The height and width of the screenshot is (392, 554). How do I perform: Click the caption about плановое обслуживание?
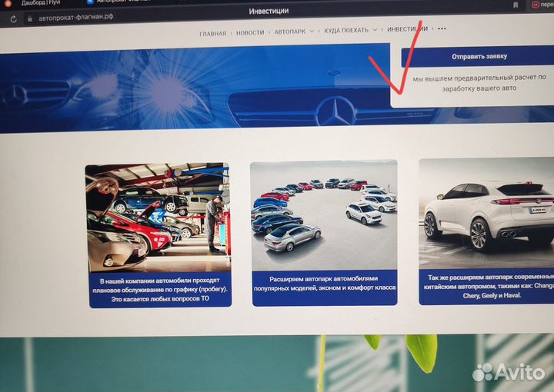point(160,288)
